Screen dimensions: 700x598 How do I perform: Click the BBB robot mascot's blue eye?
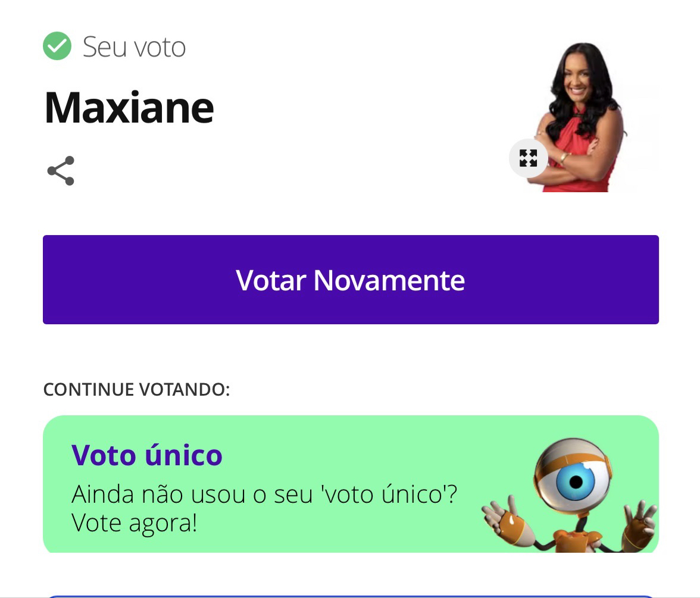(574, 481)
